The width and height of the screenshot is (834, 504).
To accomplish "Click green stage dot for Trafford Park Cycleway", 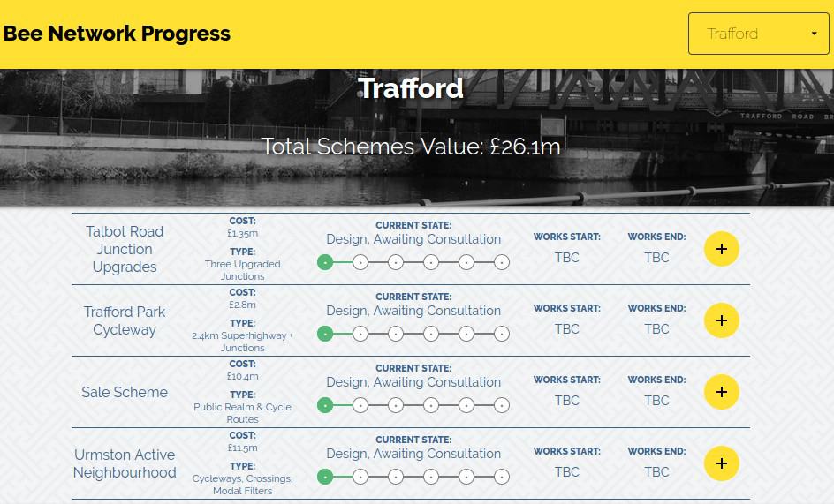I will coord(325,334).
